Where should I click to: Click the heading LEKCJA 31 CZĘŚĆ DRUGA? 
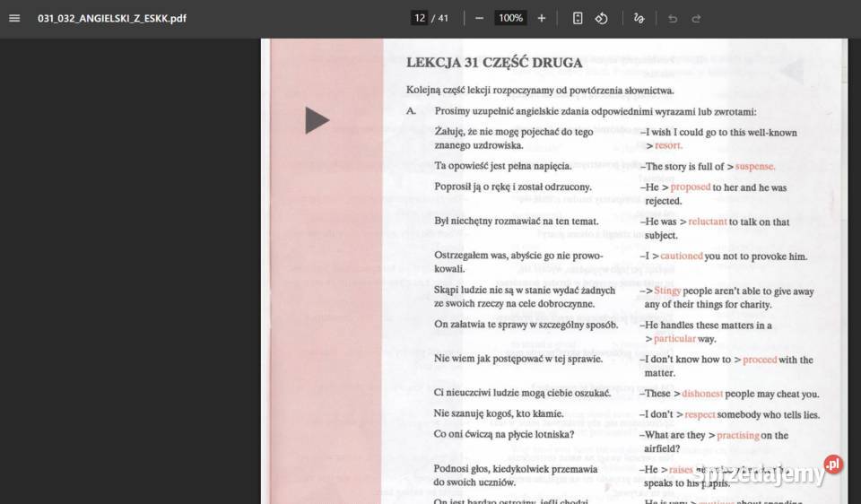pos(494,63)
